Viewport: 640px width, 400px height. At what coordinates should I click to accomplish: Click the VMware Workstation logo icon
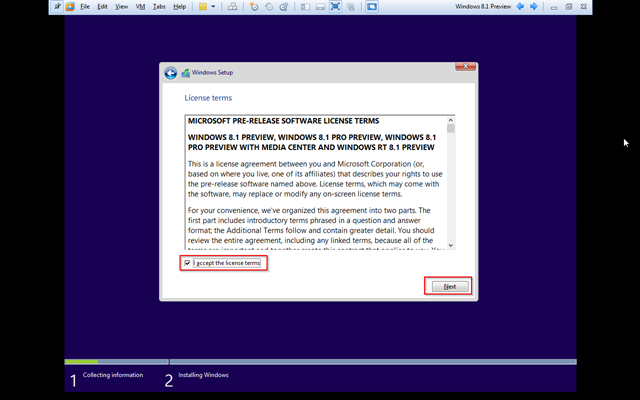pos(70,7)
